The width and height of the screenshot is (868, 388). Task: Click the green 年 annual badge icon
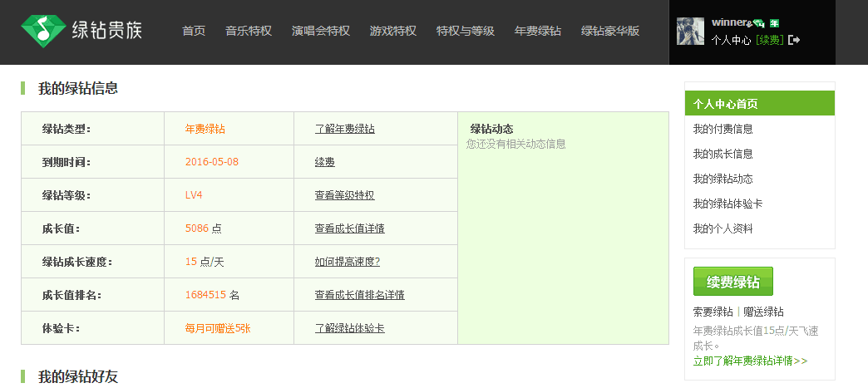(774, 23)
